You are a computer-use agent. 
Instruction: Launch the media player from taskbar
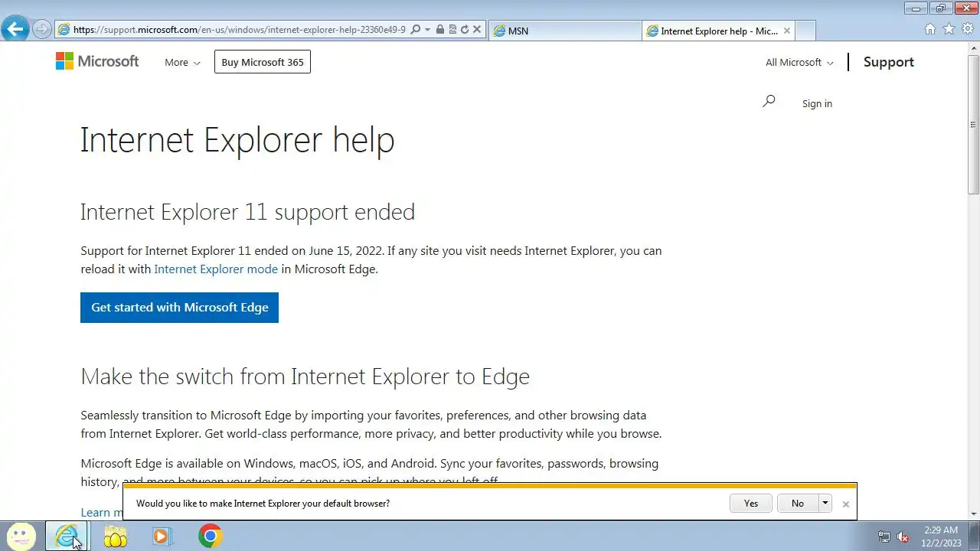click(x=162, y=536)
